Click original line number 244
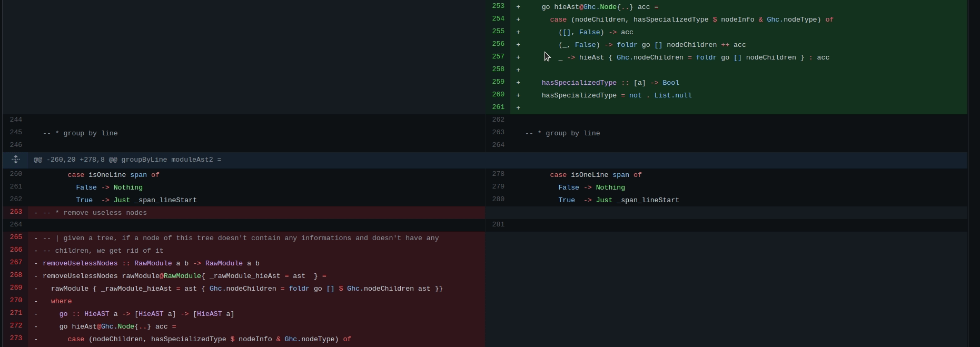The width and height of the screenshot is (980, 347). [x=15, y=120]
